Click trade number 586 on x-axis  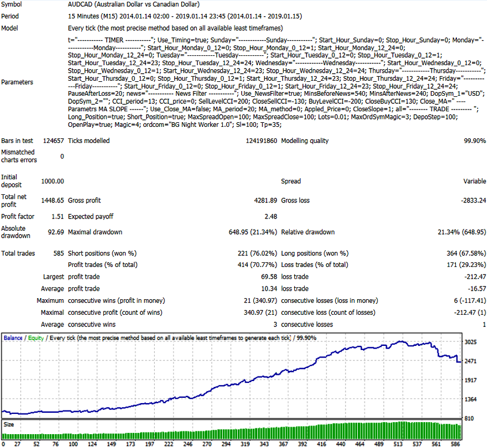tap(456, 444)
